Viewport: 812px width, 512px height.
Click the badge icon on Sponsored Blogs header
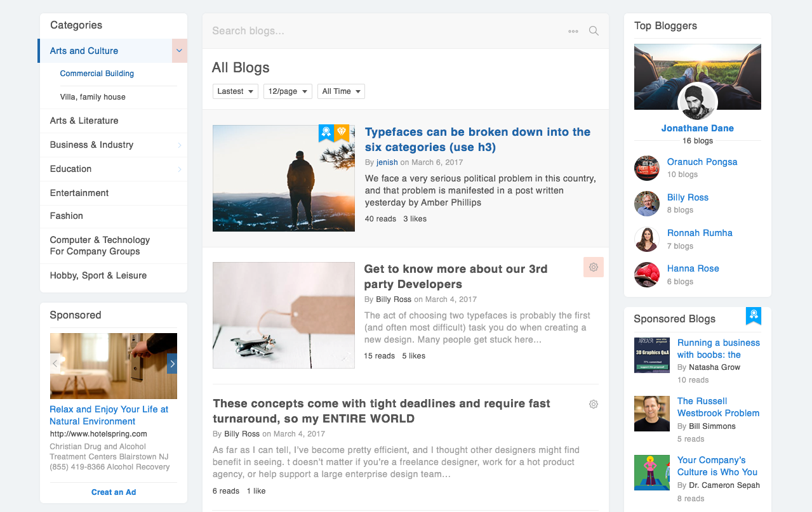(753, 316)
